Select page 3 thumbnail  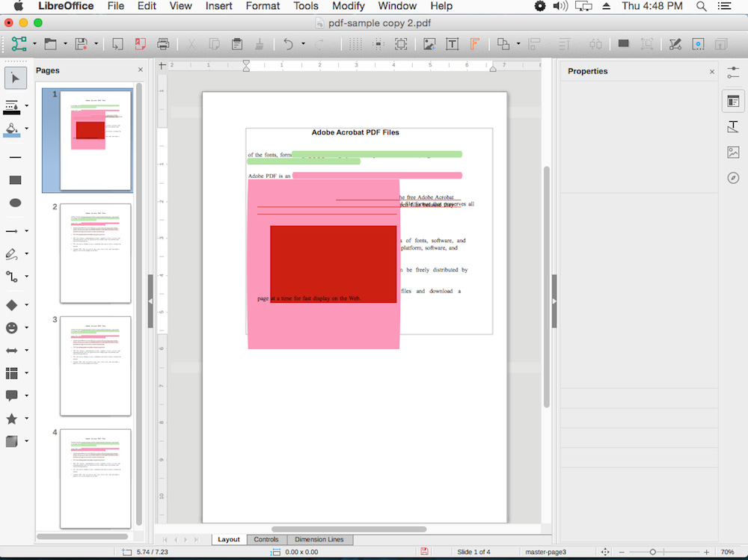point(96,366)
